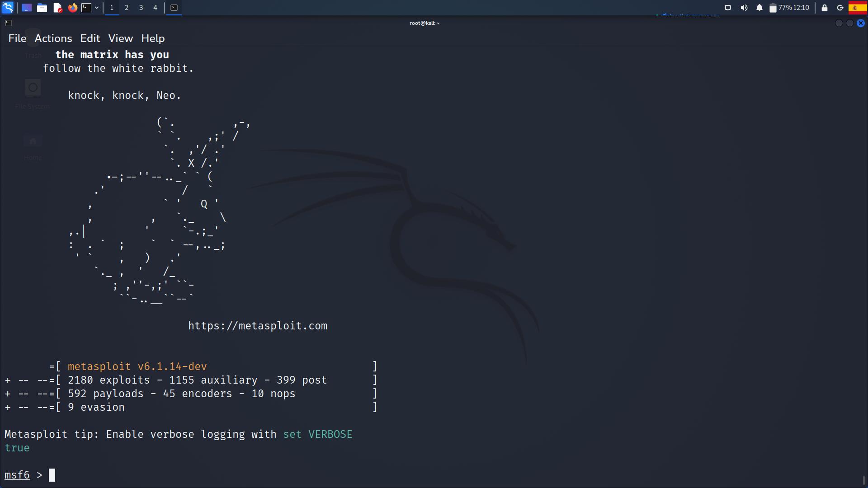Minimize the root@kali terminal window
Screen dimensions: 868x488
(x=839, y=23)
